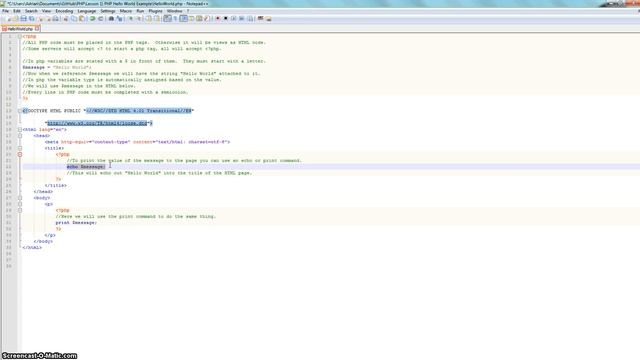Create a new file with the New icon
The width and height of the screenshot is (640, 360).
(x=9, y=19)
